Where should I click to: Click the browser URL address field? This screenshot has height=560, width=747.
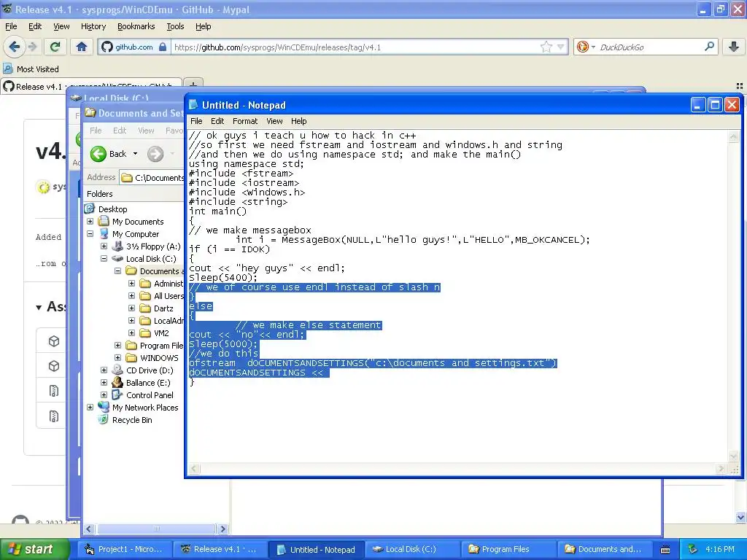coord(355,47)
